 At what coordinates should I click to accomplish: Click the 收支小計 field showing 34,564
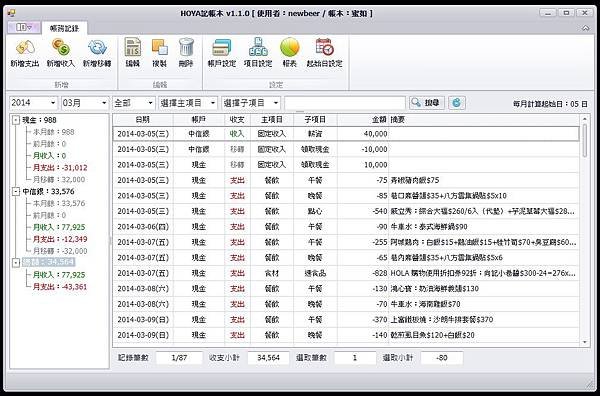pyautogui.click(x=268, y=358)
